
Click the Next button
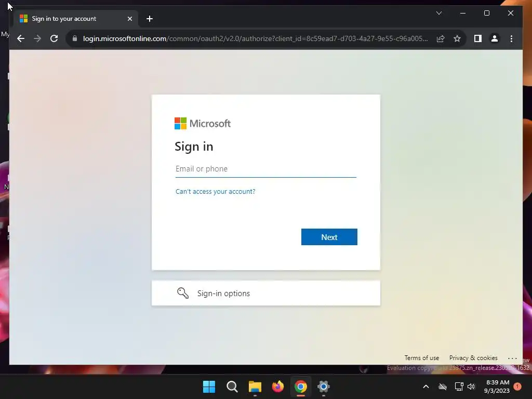point(329,237)
